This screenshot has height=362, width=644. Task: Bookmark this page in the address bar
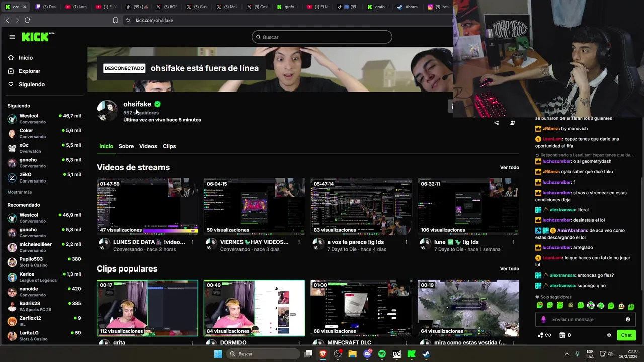pos(115,20)
